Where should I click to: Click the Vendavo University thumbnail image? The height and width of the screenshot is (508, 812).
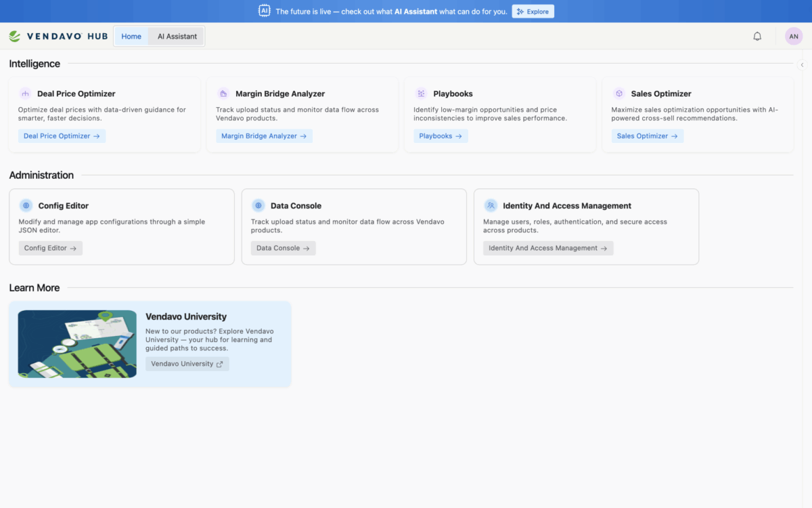[77, 343]
